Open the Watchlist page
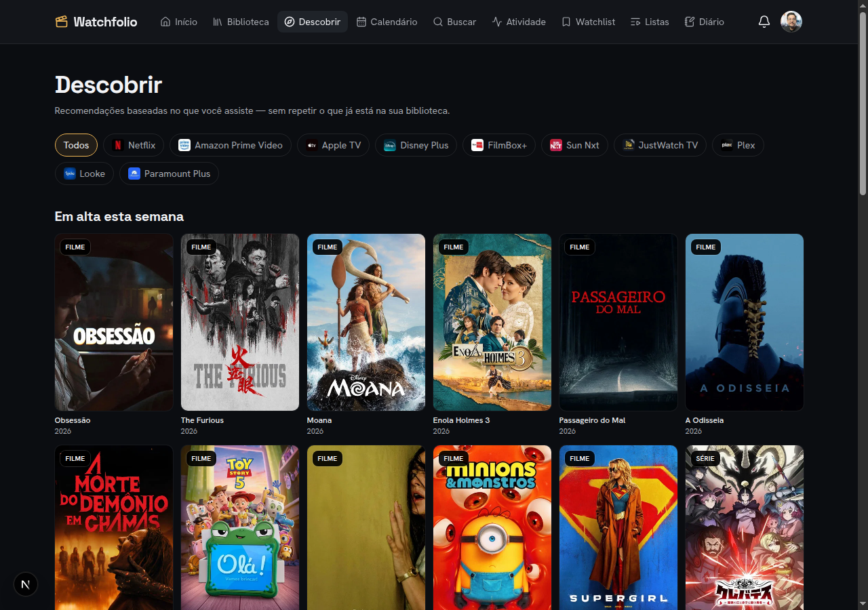Viewport: 868px width, 610px height. click(589, 22)
